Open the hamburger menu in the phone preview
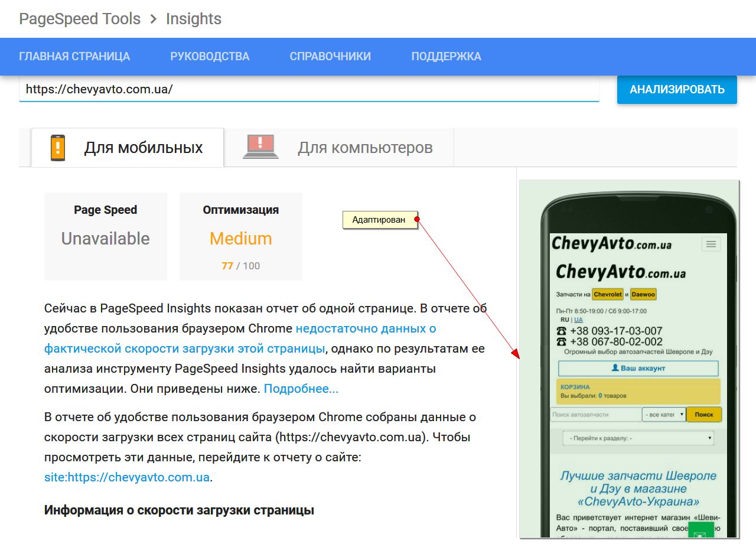This screenshot has width=756, height=544. tap(711, 244)
